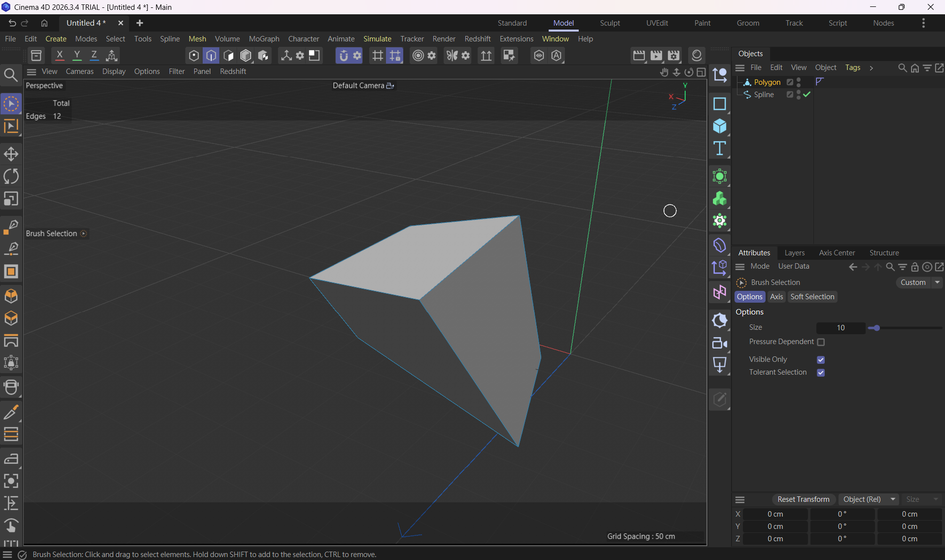Screen dimensions: 945x560
Task: Click the Render View clapperboard icon
Action: 639,56
